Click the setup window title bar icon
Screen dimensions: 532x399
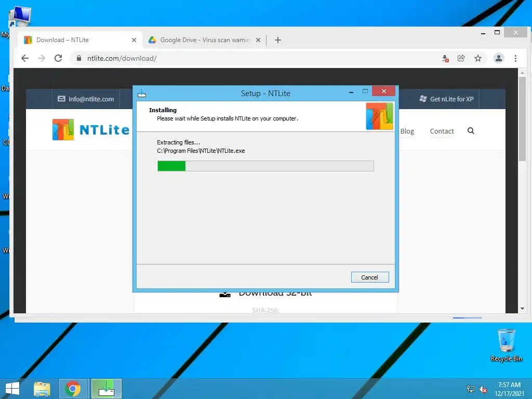click(142, 94)
